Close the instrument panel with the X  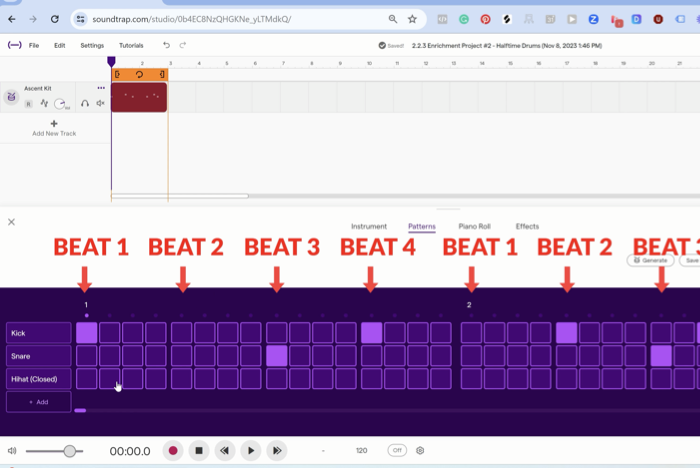click(12, 222)
